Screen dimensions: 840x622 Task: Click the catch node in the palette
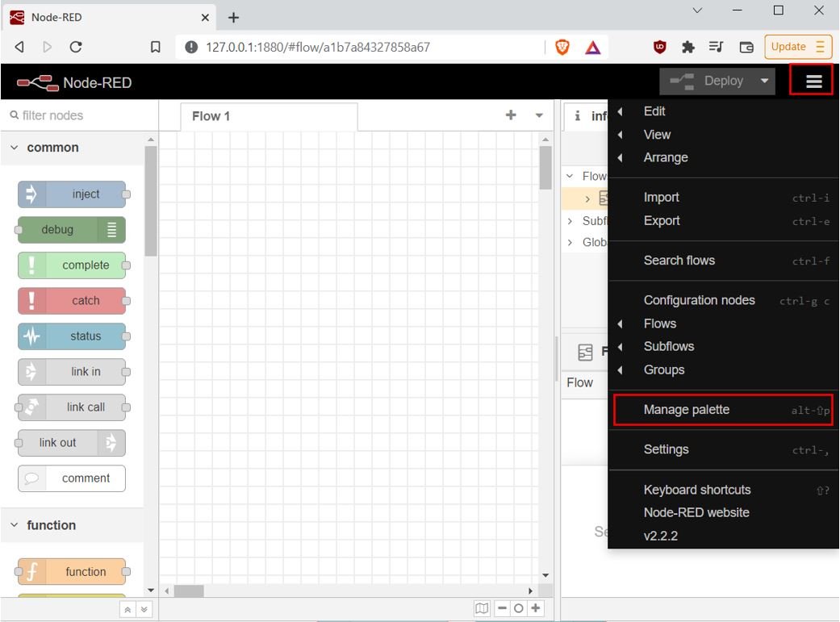pyautogui.click(x=73, y=300)
